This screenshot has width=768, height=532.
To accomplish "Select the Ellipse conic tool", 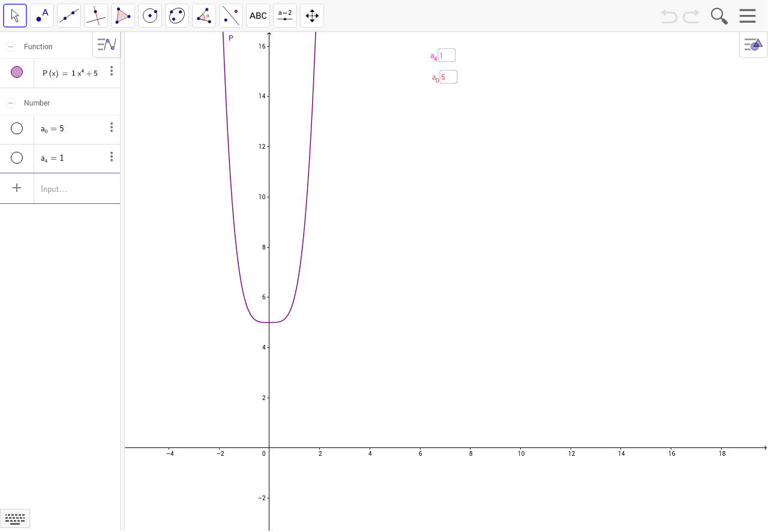I will click(177, 16).
